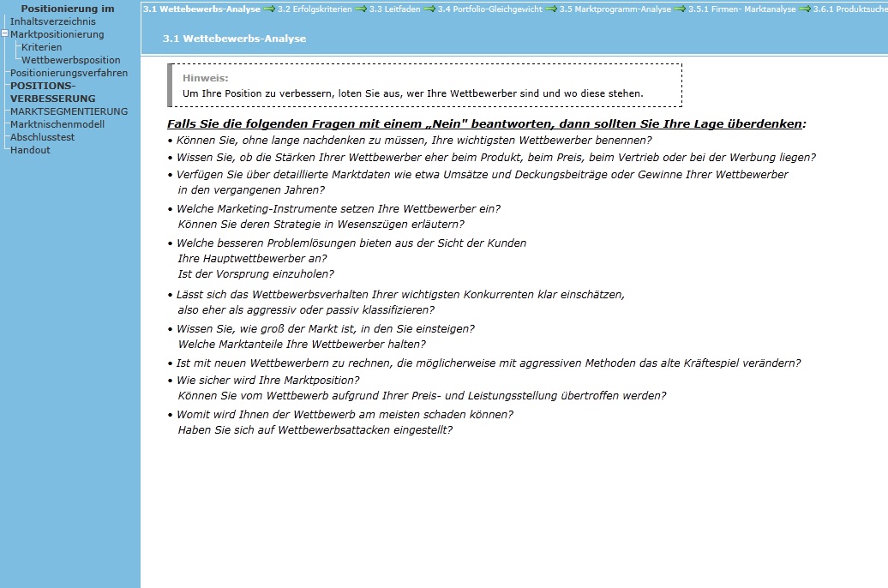
Task: Click green arrow before 3.6.1 Produktsuche
Action: tap(805, 9)
